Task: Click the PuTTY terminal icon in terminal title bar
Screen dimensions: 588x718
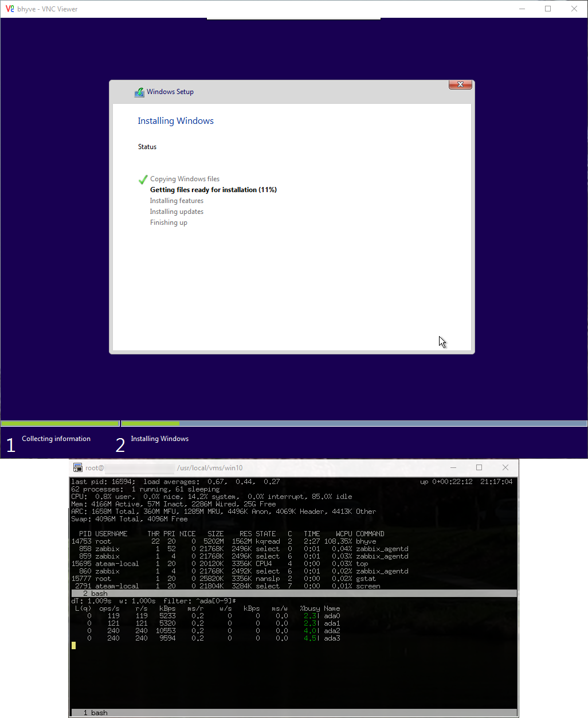Action: click(78, 467)
